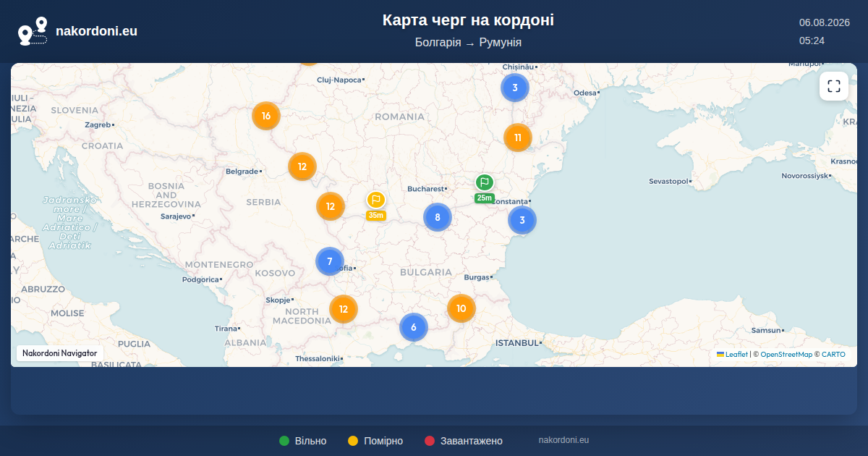Select the yellow flag checkpoint marker
Viewport: 868px width, 456px height.
tap(375, 200)
